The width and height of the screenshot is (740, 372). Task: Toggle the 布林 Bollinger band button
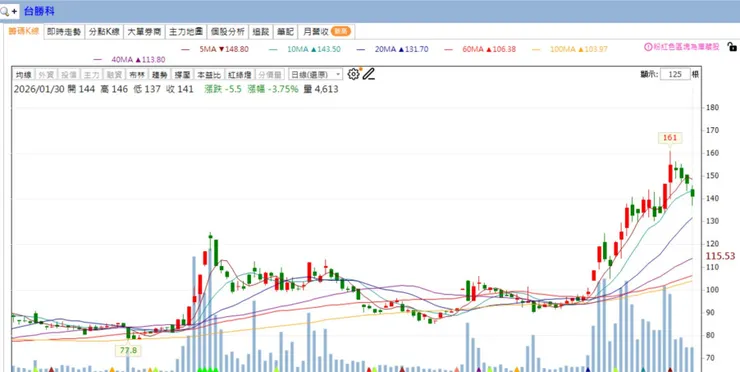[x=136, y=75]
